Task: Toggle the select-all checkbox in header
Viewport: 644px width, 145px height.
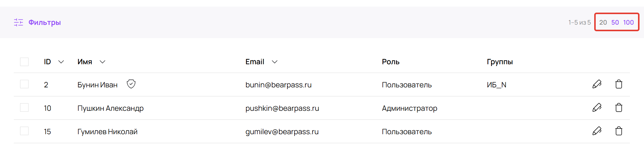Action: (x=24, y=62)
